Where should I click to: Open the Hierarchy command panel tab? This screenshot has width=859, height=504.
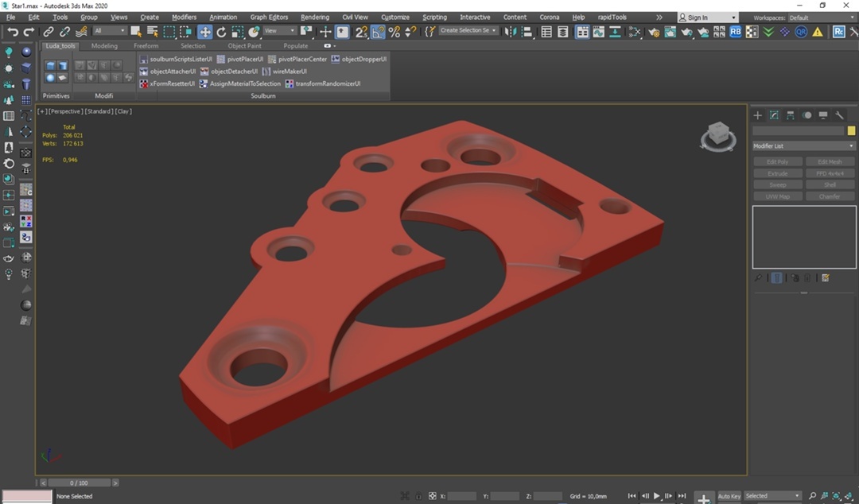point(790,115)
